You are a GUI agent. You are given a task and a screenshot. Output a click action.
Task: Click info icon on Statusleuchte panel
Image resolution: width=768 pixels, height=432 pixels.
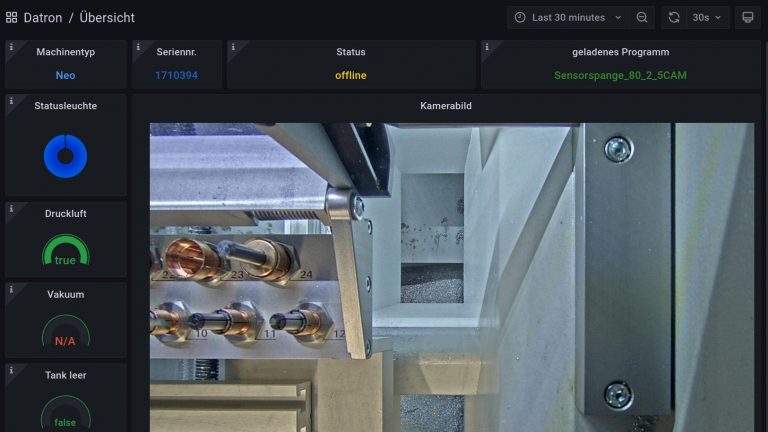pyautogui.click(x=11, y=101)
